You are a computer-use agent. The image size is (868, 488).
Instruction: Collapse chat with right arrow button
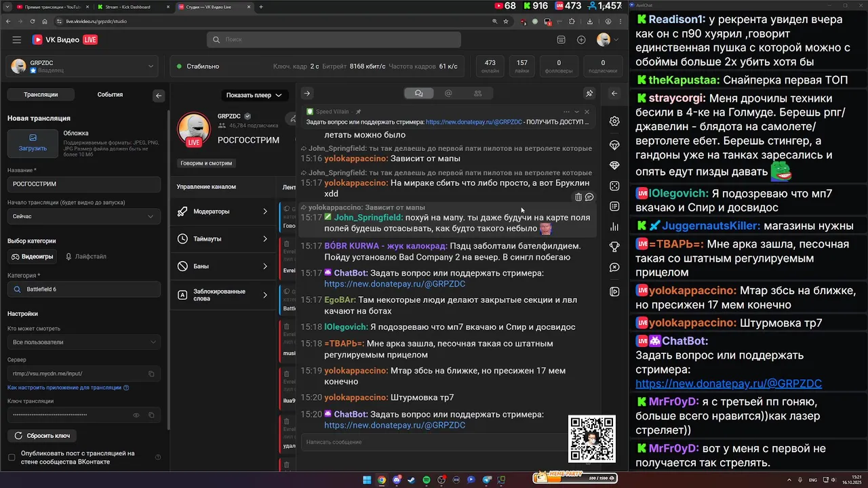[x=307, y=94]
